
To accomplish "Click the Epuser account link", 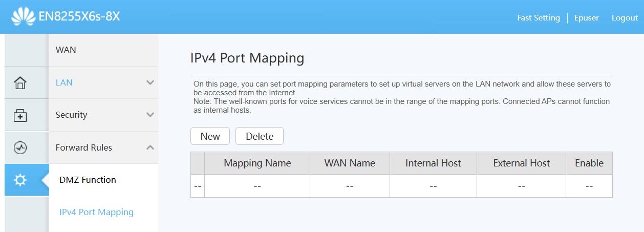I will [586, 18].
